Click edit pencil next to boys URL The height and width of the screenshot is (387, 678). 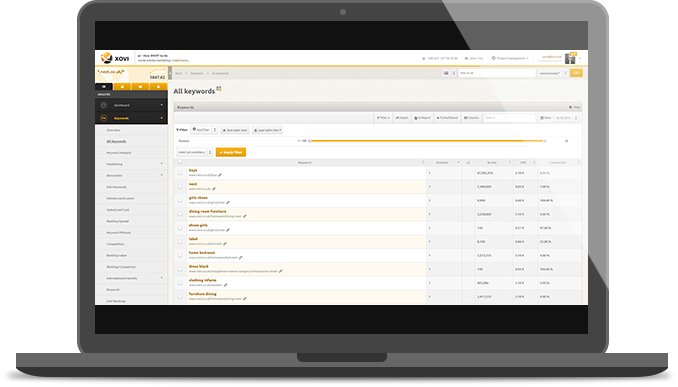tap(220, 175)
